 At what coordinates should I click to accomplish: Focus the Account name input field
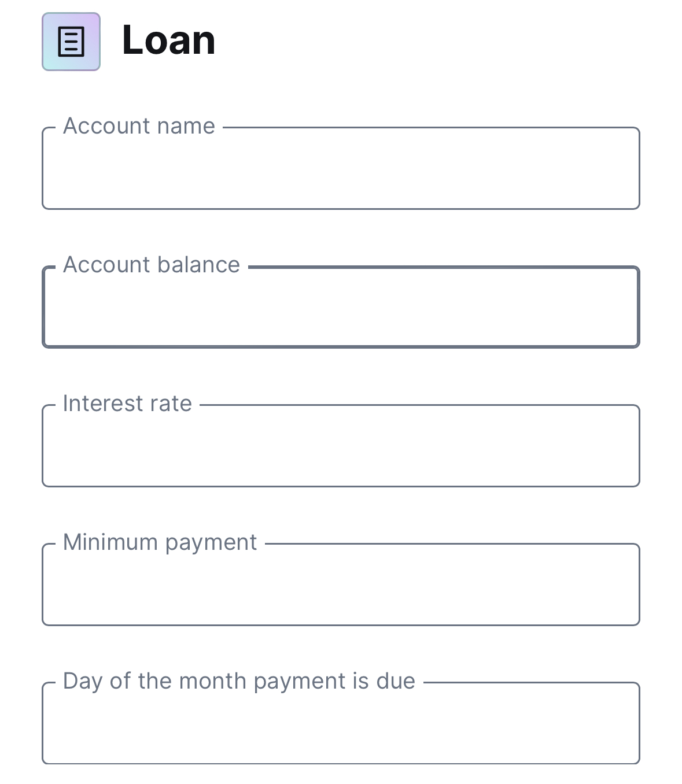(x=341, y=168)
